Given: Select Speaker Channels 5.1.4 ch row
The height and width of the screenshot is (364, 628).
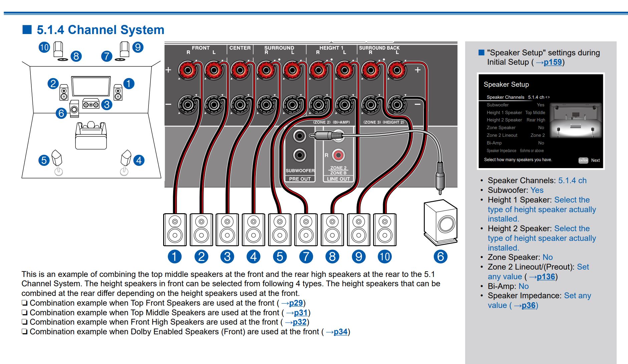Looking at the screenshot, I should pyautogui.click(x=518, y=97).
